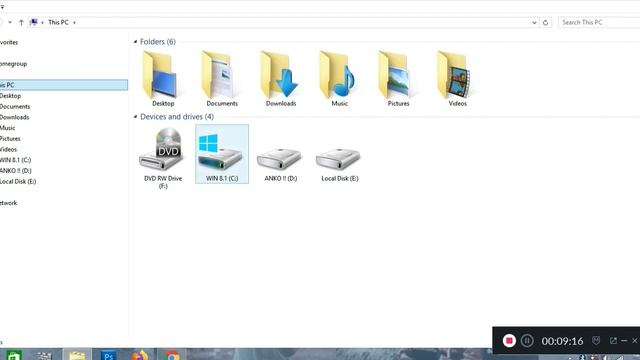Select Desktop in the navigation pane
Screen dimensions: 640x360
tap(11, 96)
